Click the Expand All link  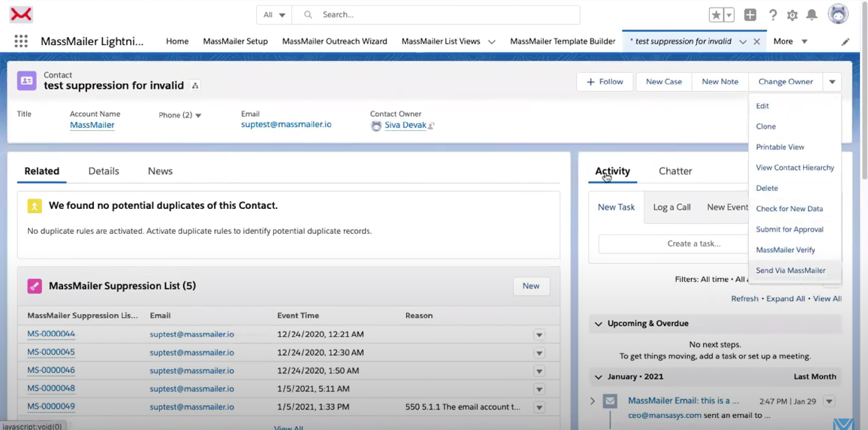[786, 299]
